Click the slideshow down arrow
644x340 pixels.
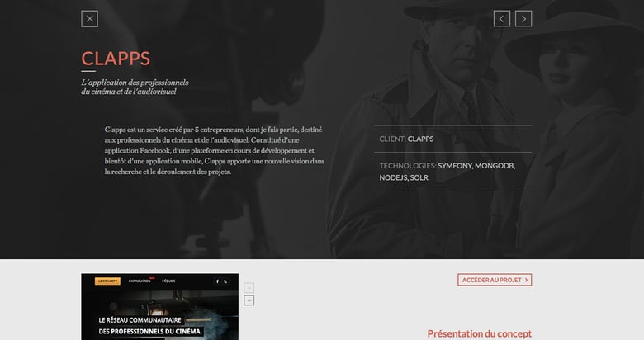[249, 300]
